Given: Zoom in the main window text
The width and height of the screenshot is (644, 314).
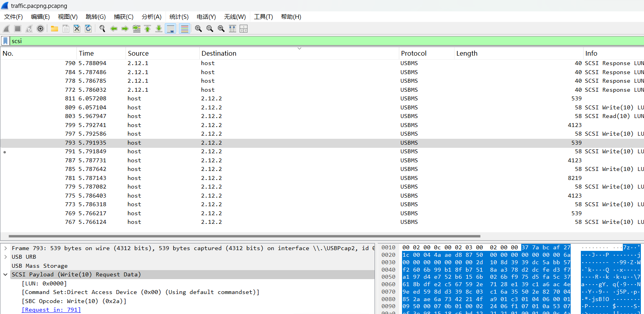Looking at the screenshot, I should (x=198, y=29).
